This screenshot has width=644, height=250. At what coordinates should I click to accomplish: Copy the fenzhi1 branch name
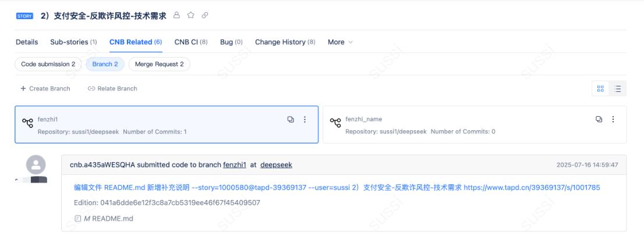pos(291,119)
